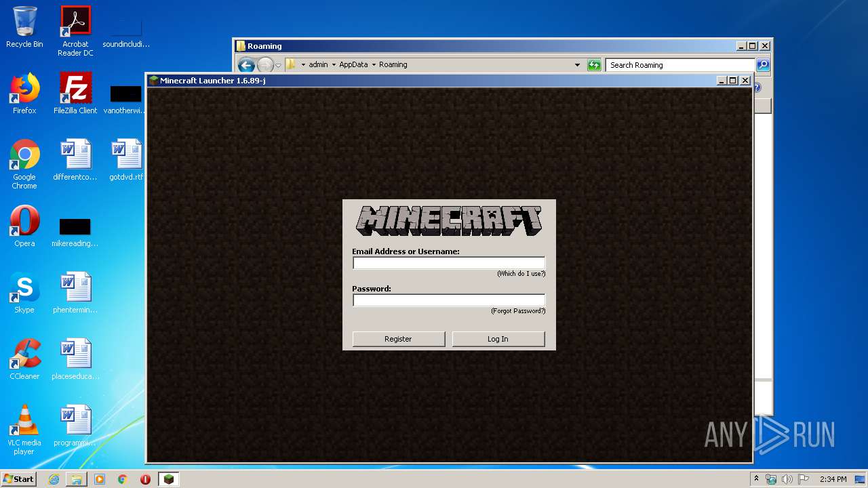
Task: Open FileZilla Client shortcut
Action: click(x=75, y=94)
